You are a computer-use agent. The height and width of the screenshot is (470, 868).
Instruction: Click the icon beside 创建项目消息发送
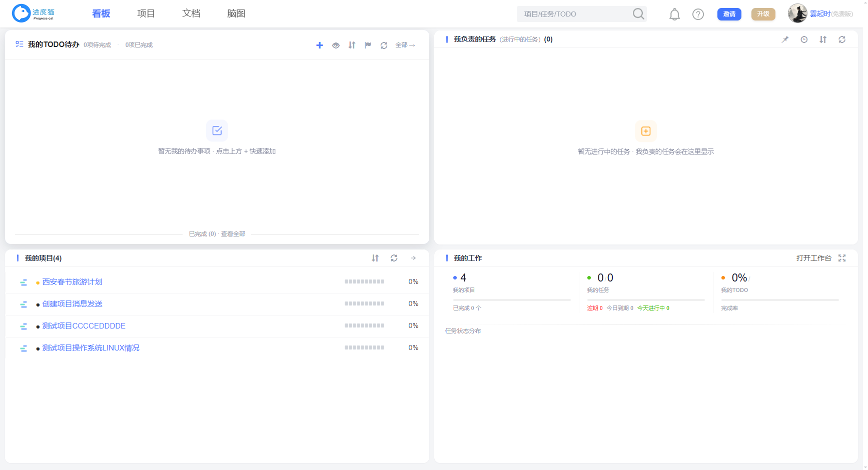pyautogui.click(x=24, y=304)
